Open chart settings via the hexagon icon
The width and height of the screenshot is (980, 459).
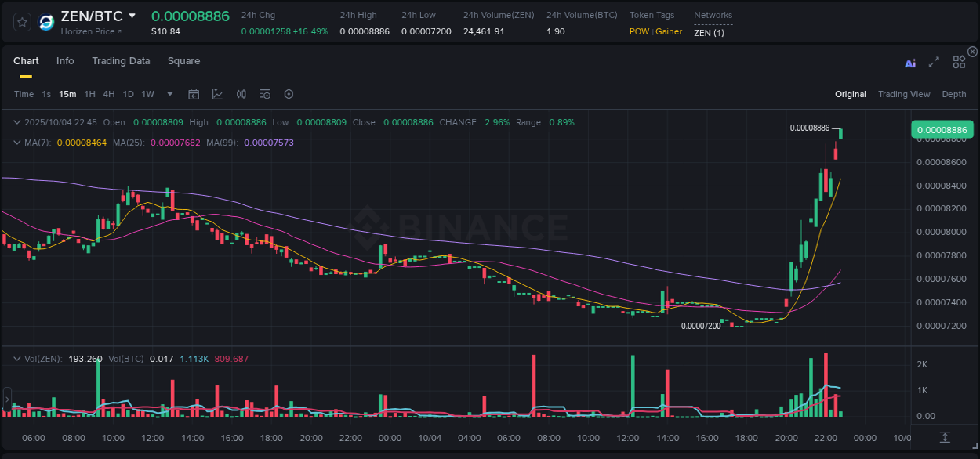tap(289, 93)
